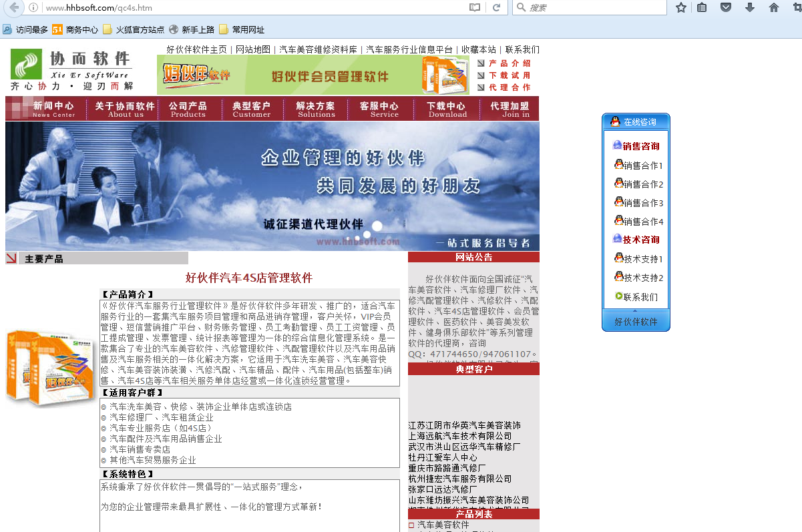The image size is (802, 532).
Task: Click the reader view icon in address bar
Action: [475, 7]
